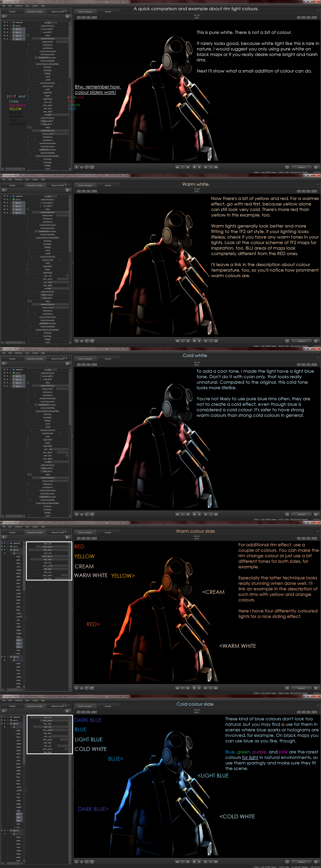Screen dimensions: 321x868
Task: Open File menu in pure-white screenshot
Action: click(x=4, y=6)
